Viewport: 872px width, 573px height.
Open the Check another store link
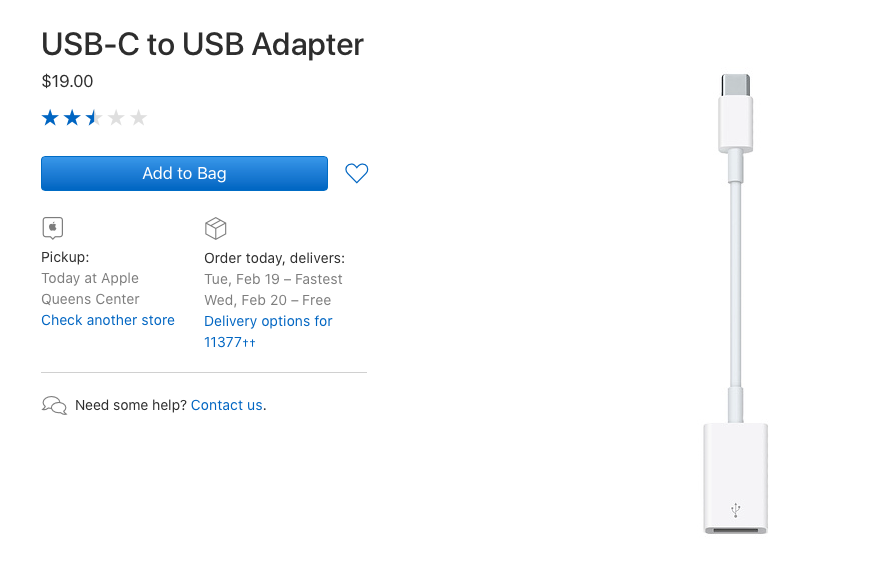click(108, 320)
